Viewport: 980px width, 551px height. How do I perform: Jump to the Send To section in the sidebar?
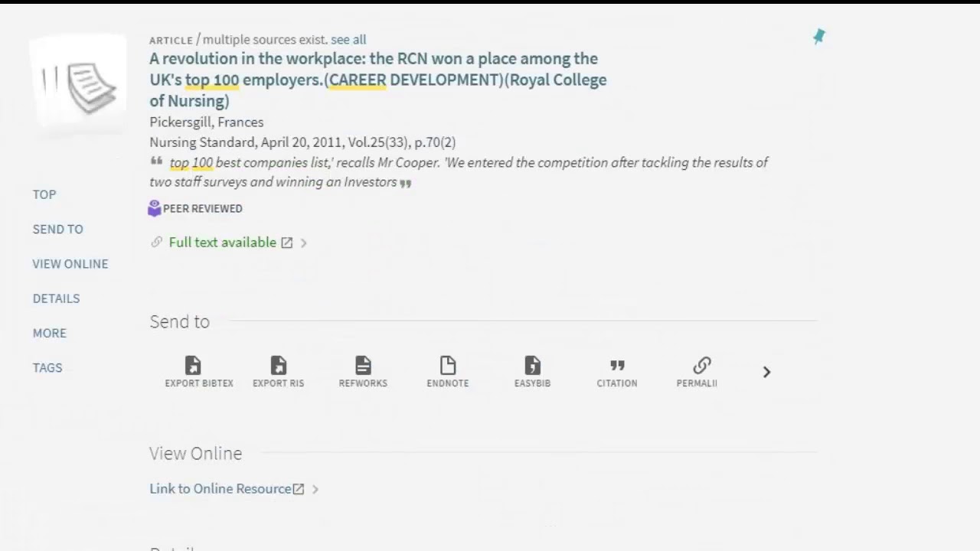pyautogui.click(x=58, y=229)
